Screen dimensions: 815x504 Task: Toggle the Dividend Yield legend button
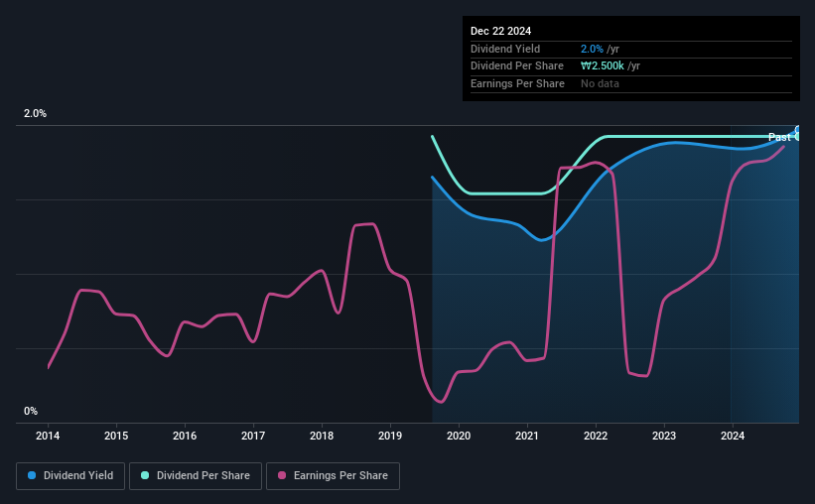(70, 476)
